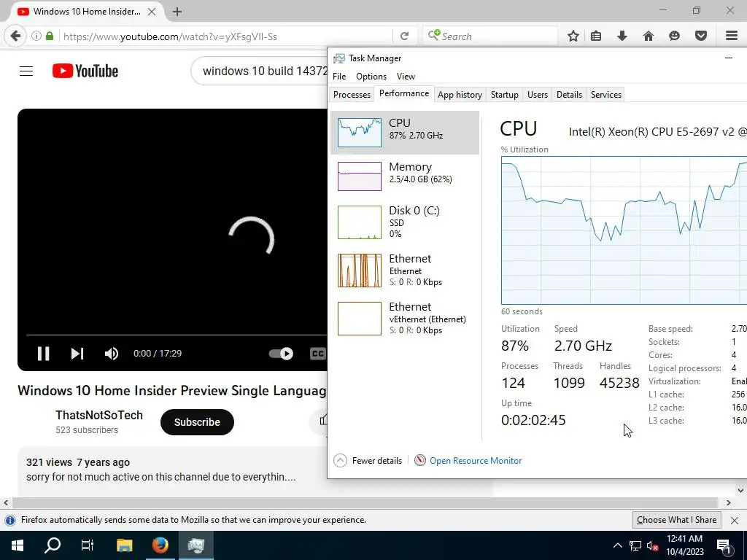Select Disk 0 (C:) performance entry
The height and width of the screenshot is (560, 747).
(x=405, y=222)
